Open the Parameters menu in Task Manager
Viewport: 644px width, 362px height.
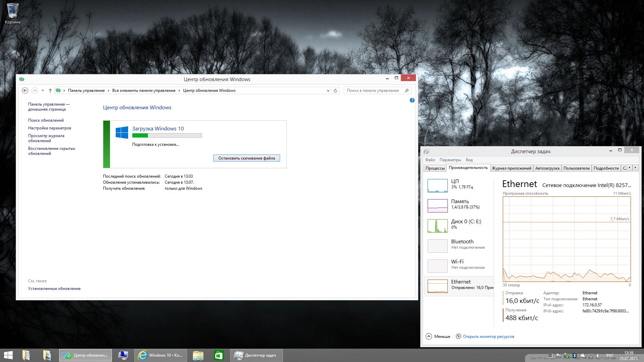(450, 160)
